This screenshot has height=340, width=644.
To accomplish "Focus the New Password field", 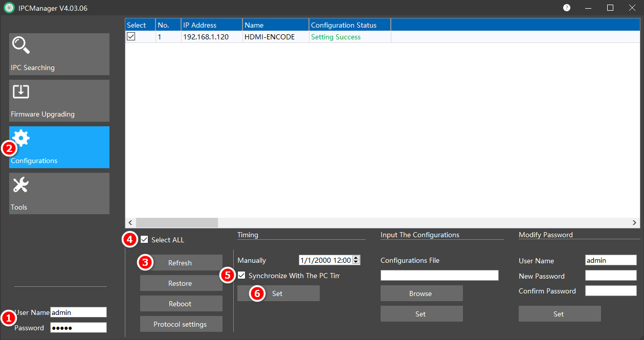I will 611,276.
